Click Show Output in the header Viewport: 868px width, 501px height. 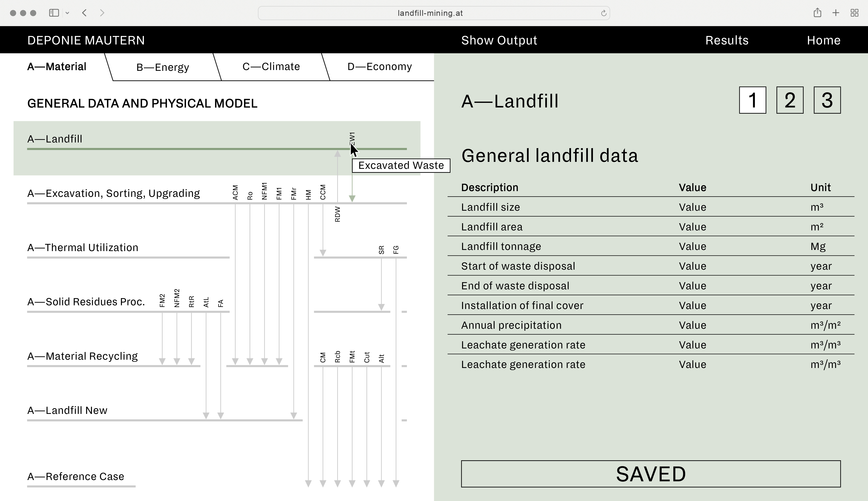click(x=499, y=40)
